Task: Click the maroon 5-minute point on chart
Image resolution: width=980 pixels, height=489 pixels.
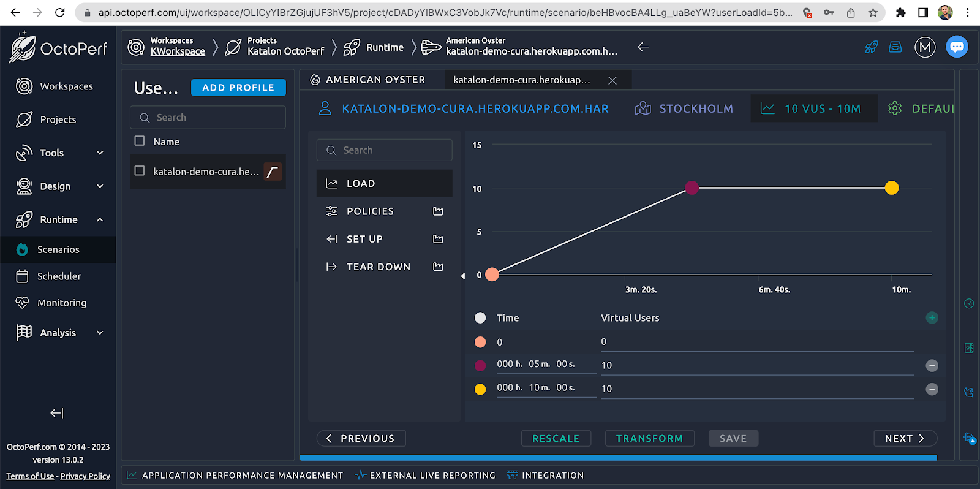Action: click(x=692, y=188)
